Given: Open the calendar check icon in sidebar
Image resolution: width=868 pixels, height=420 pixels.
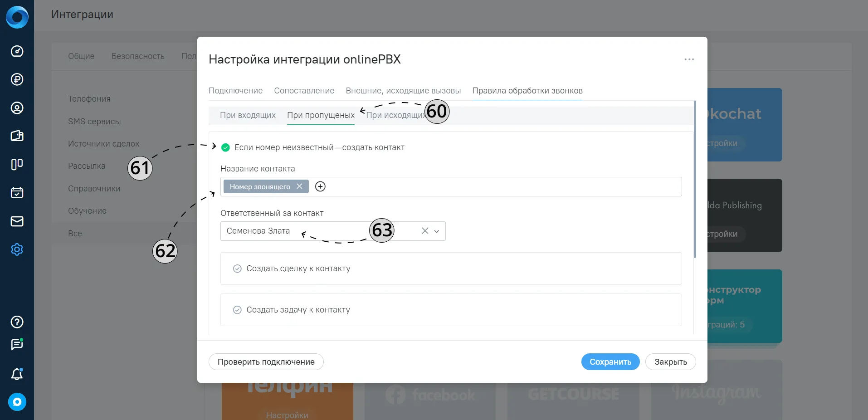Looking at the screenshot, I should 17,193.
